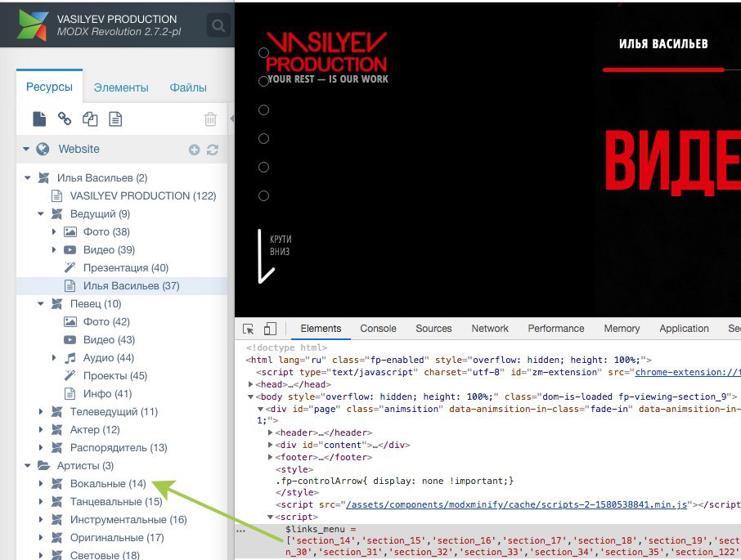Expand the Фото (38) node

[x=54, y=232]
